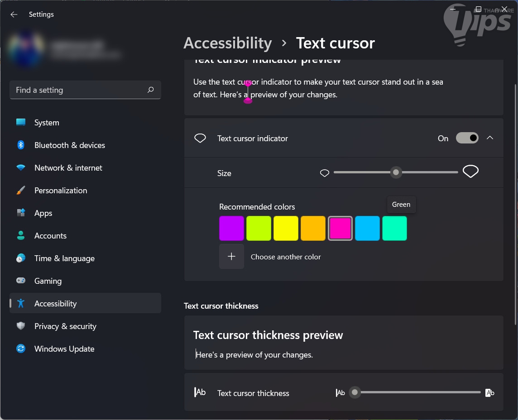Click the 'Recommended colors' label

pos(257,207)
